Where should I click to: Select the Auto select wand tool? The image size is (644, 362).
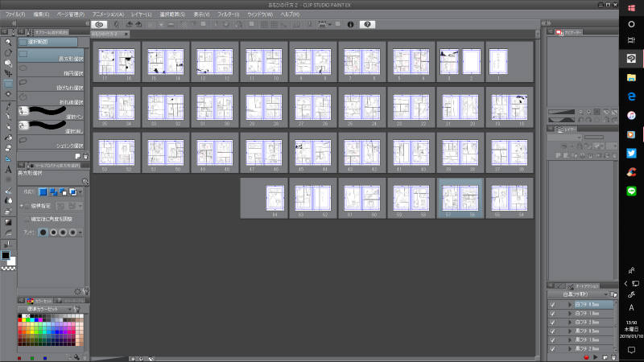(8, 94)
